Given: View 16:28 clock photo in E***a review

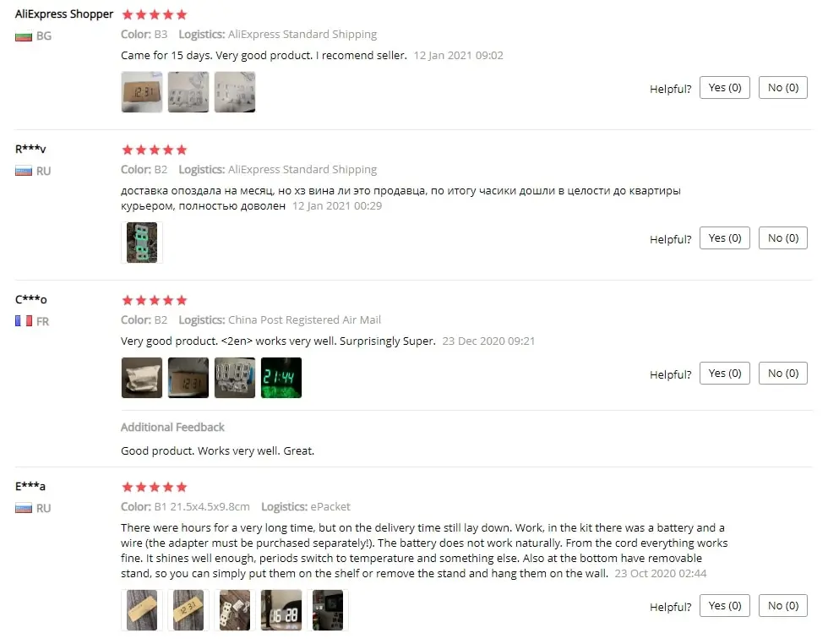Looking at the screenshot, I should click(x=281, y=610).
